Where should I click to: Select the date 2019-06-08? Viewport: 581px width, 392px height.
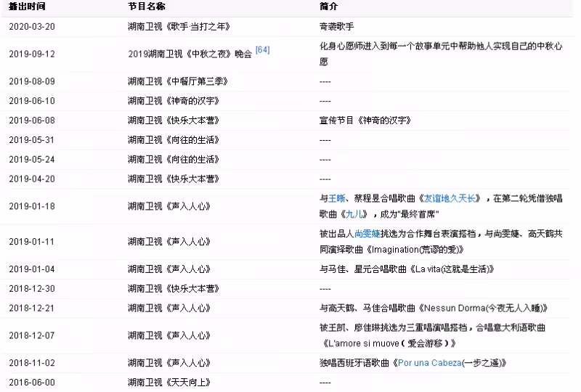click(32, 121)
